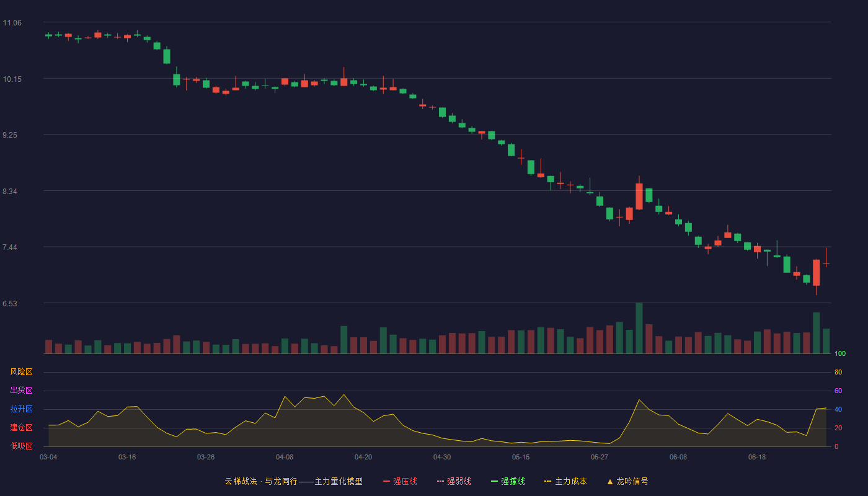Toggle the 龙吟信号 triangle legend entry
Image resolution: width=868 pixels, height=496 pixels.
point(627,481)
